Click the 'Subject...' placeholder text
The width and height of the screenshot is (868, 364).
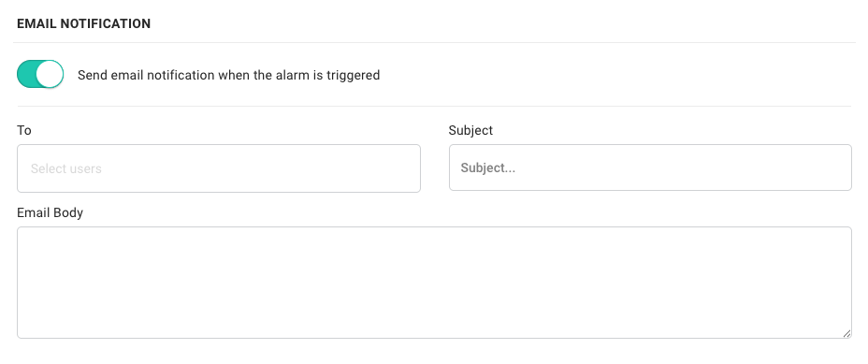pyautogui.click(x=487, y=167)
